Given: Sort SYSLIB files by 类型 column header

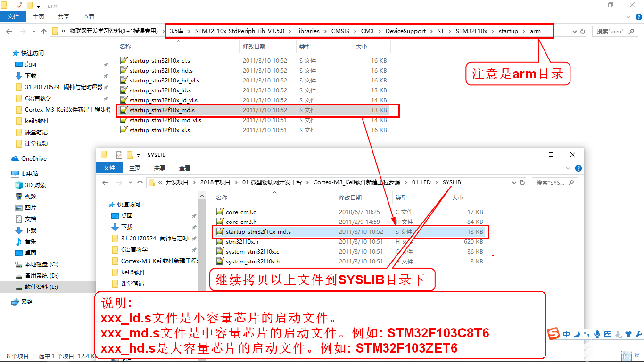Looking at the screenshot, I should [421, 198].
